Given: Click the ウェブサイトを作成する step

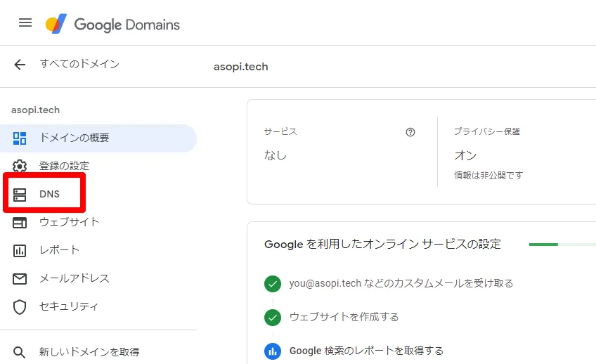Looking at the screenshot, I should point(344,317).
